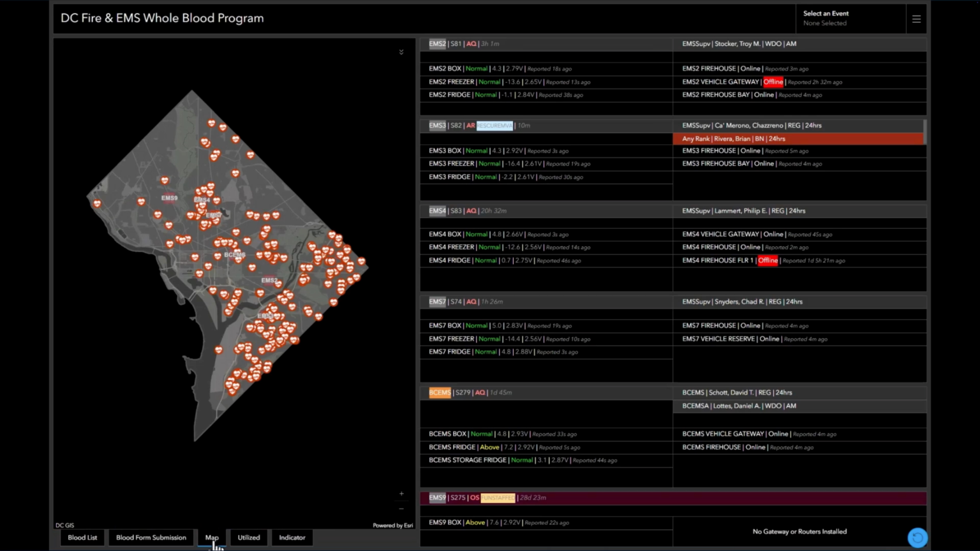Switch to the Blood List tab
Viewport: 980px width, 551px height.
pyautogui.click(x=82, y=537)
